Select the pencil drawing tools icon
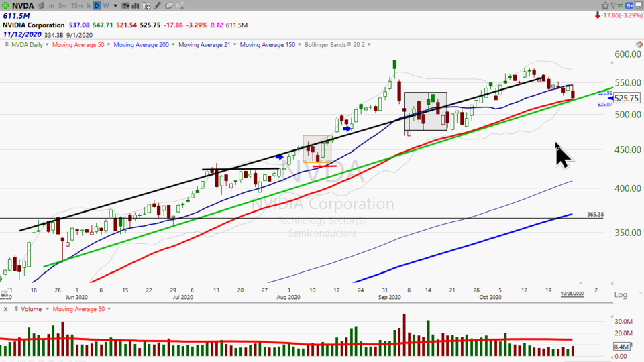Screen dimensions: 644x362 (x=157, y=6)
